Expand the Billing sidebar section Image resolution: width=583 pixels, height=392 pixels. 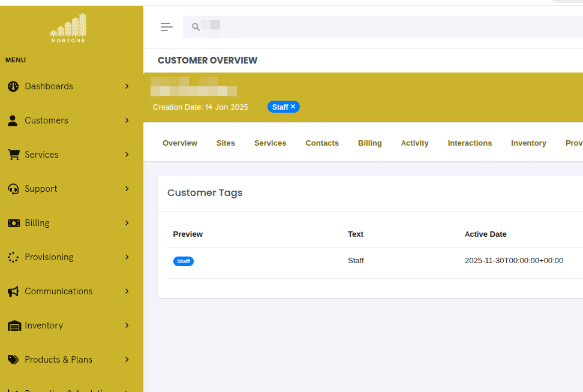[x=127, y=222]
